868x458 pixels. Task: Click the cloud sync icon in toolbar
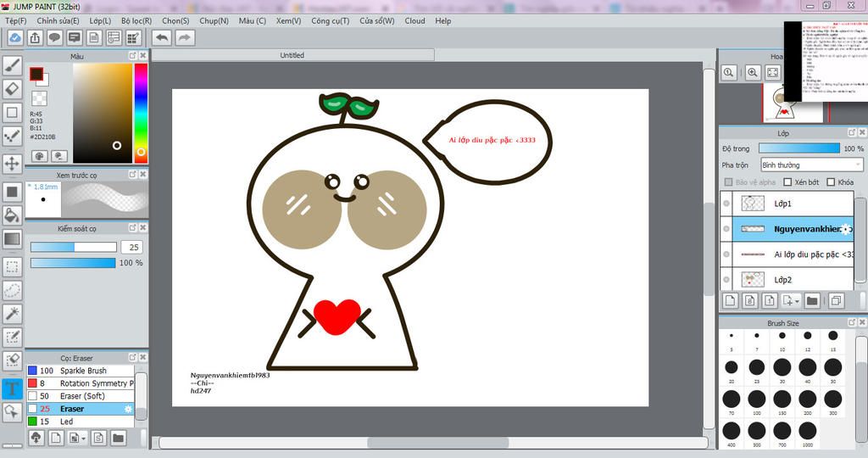[x=15, y=37]
